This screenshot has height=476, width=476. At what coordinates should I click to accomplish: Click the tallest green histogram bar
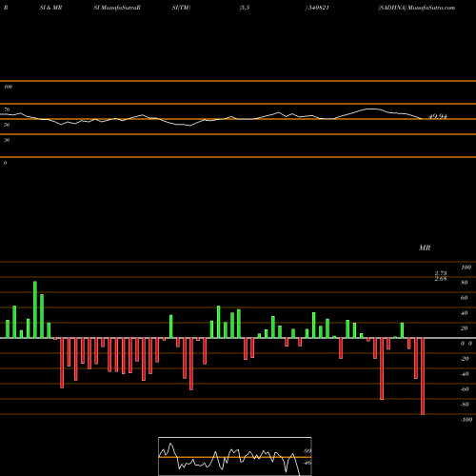coord(35,309)
